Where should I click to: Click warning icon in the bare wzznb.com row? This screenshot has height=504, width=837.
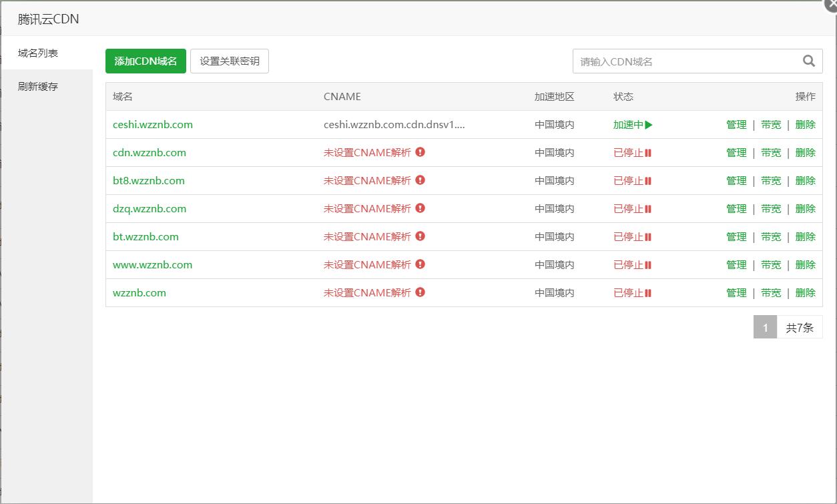tap(420, 292)
